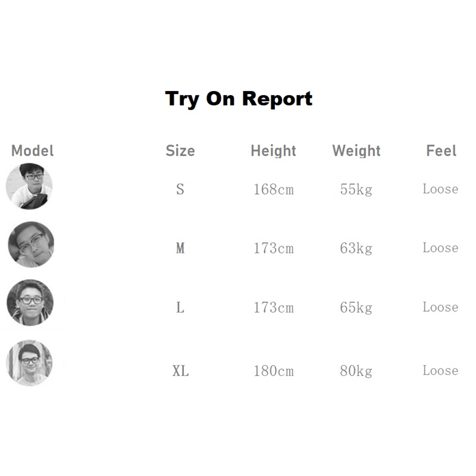Screen dimensions: 476x476
Task: Click the 55kg weight value
Action: 356,189
